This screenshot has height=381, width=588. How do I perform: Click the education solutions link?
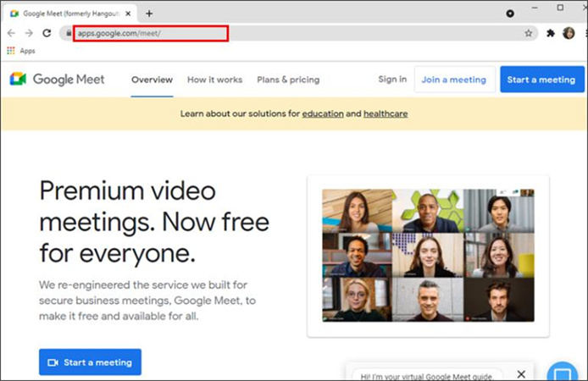pyautogui.click(x=322, y=113)
